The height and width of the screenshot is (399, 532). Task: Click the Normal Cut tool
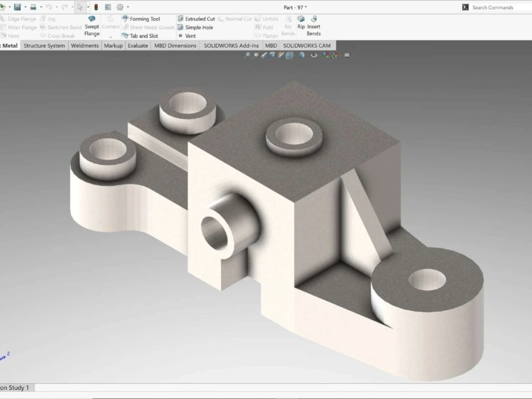click(235, 19)
